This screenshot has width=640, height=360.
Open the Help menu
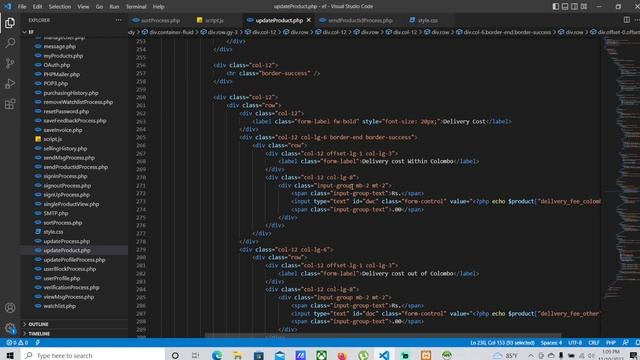tap(158, 7)
